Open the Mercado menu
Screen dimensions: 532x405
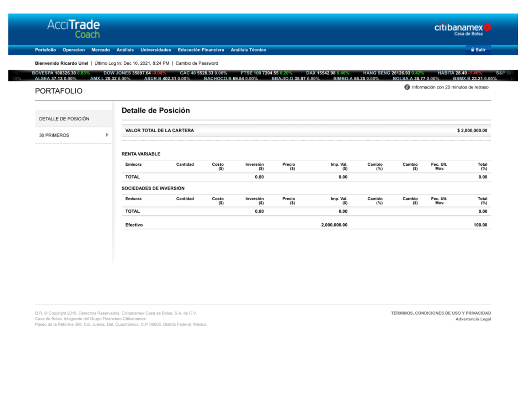click(x=101, y=50)
